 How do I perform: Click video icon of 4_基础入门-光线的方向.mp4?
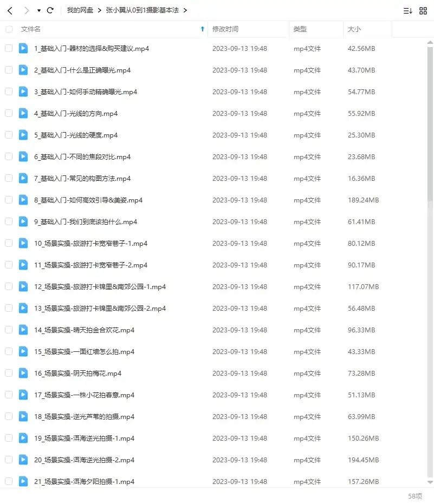[x=23, y=114]
